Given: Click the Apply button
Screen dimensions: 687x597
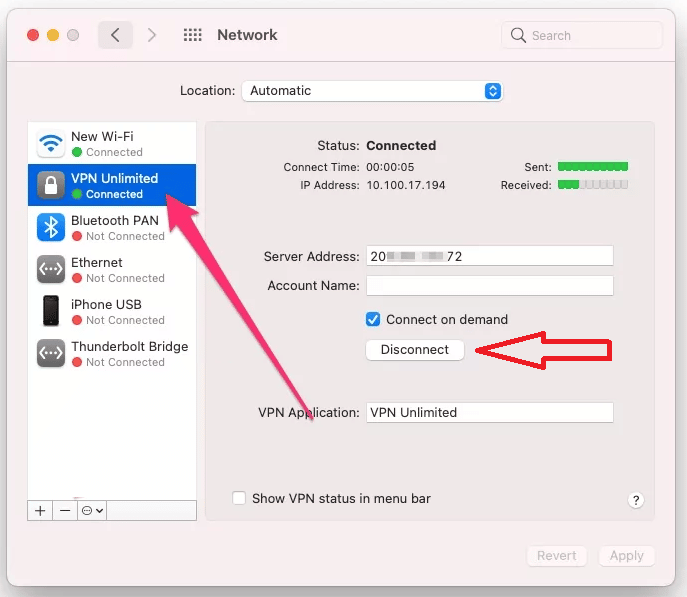Looking at the screenshot, I should [627, 556].
